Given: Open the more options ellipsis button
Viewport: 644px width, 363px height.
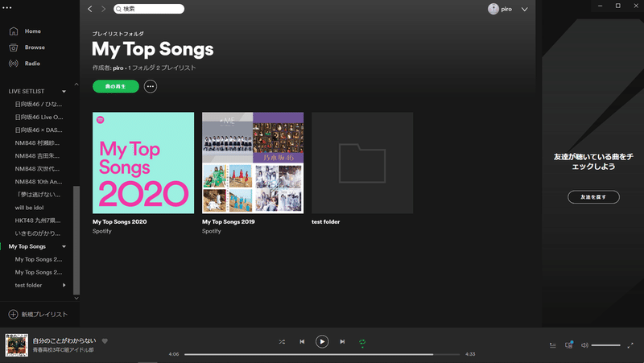Looking at the screenshot, I should coord(151,86).
